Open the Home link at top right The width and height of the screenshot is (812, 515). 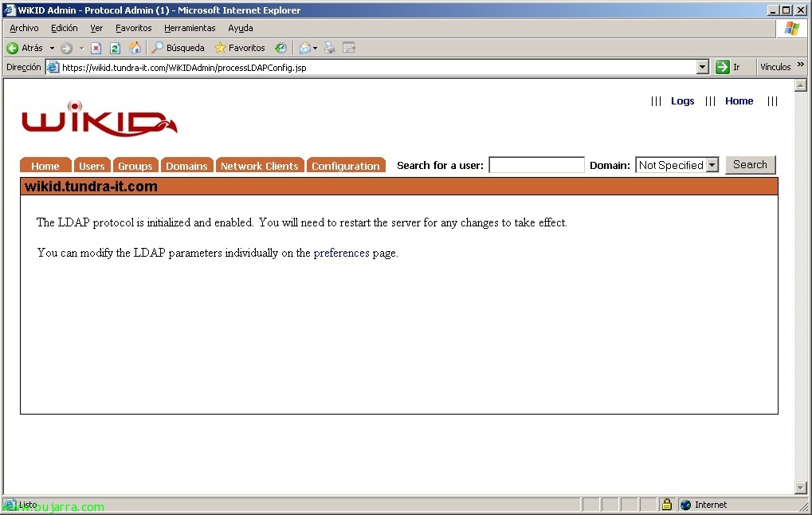[x=739, y=101]
